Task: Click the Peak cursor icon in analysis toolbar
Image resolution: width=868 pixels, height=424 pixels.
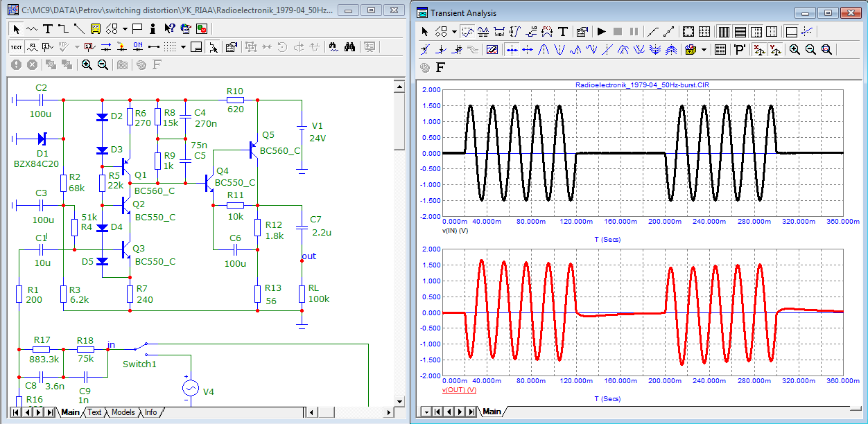Action: 544,49
